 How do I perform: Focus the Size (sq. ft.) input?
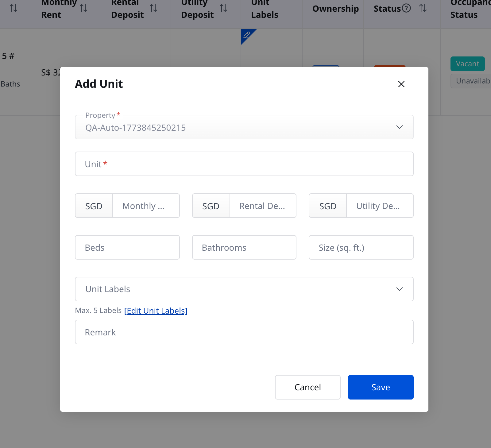tap(361, 247)
